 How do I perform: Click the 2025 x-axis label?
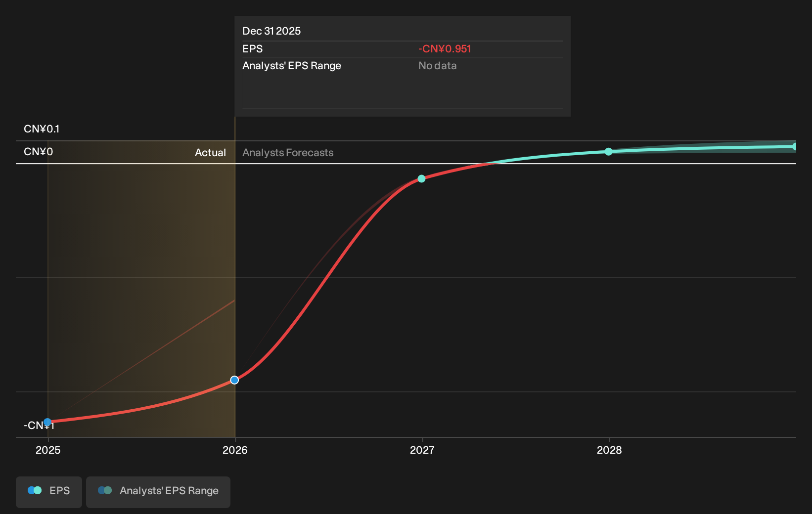(48, 450)
